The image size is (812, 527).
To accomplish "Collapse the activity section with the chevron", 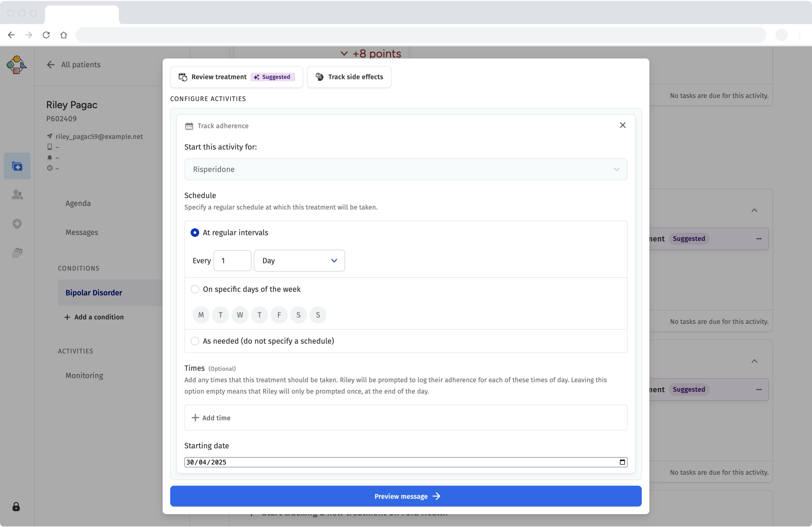I will pyautogui.click(x=754, y=210).
